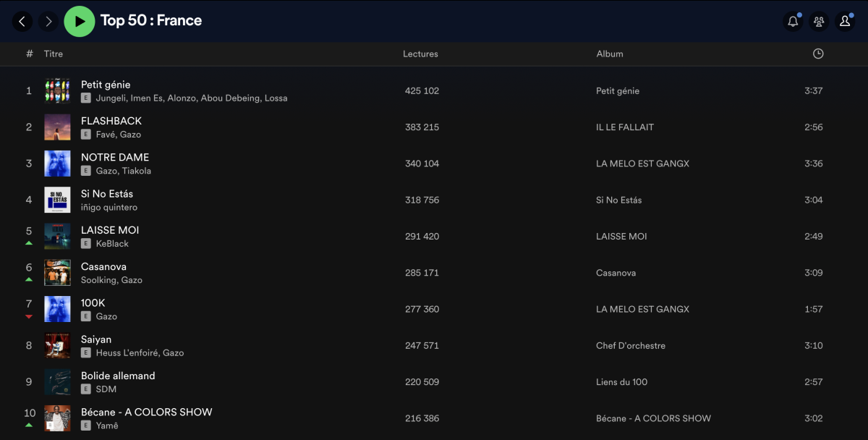Open the notifications bell icon
Viewport: 868px width, 440px height.
[793, 22]
